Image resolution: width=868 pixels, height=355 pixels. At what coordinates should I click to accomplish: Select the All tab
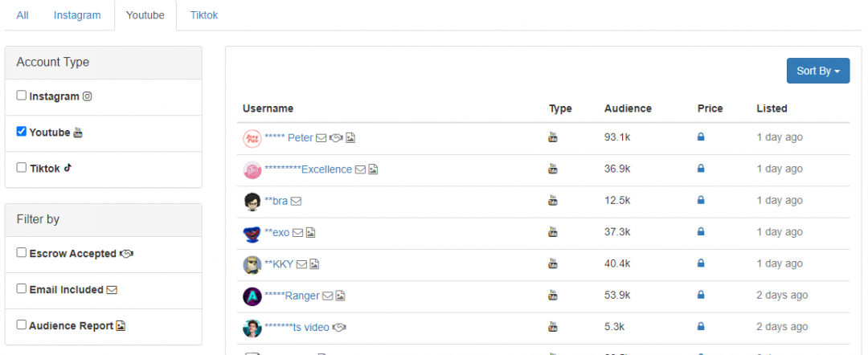pyautogui.click(x=23, y=15)
